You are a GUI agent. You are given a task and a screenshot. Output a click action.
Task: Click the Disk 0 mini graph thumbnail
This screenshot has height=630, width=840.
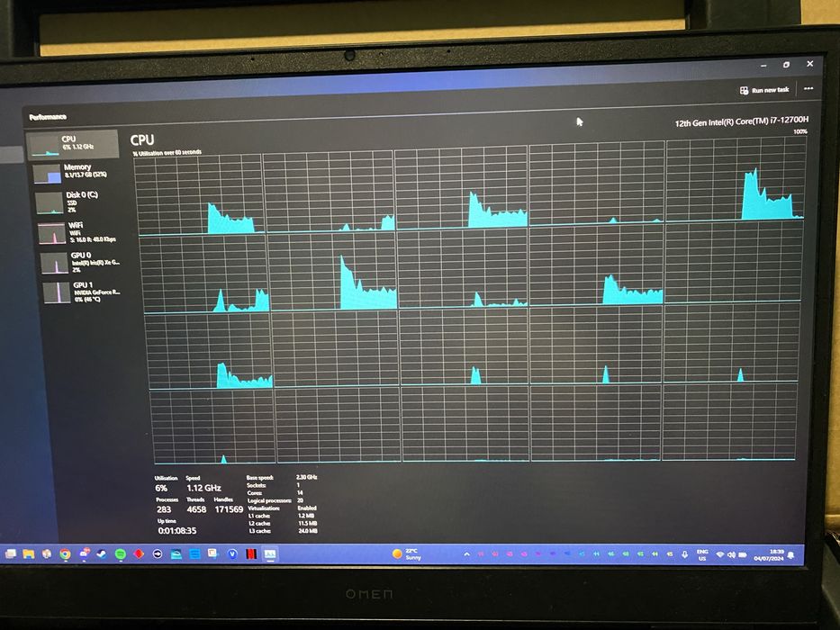pyautogui.click(x=50, y=203)
